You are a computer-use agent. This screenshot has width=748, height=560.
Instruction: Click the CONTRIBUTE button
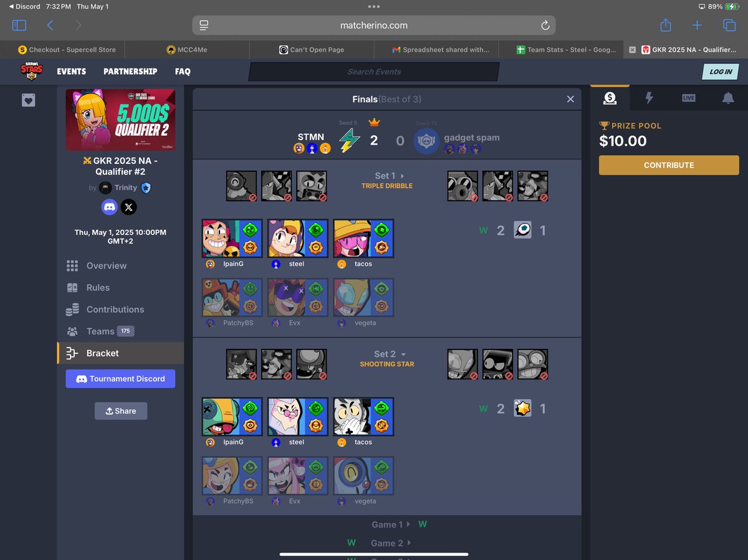(669, 165)
